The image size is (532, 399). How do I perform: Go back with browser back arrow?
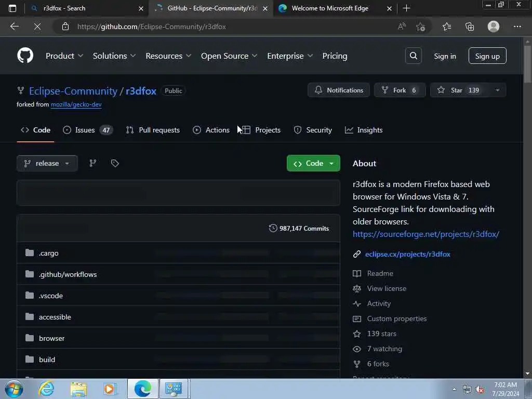click(x=14, y=26)
